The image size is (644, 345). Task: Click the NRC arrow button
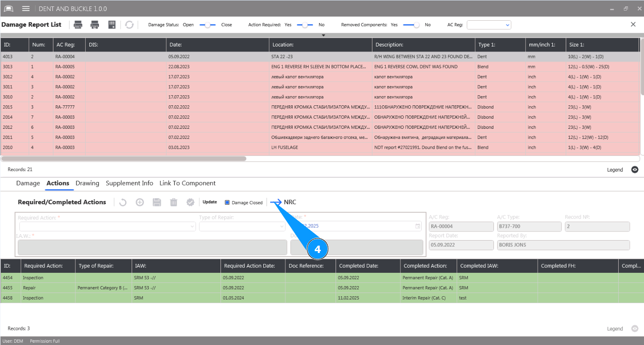277,202
